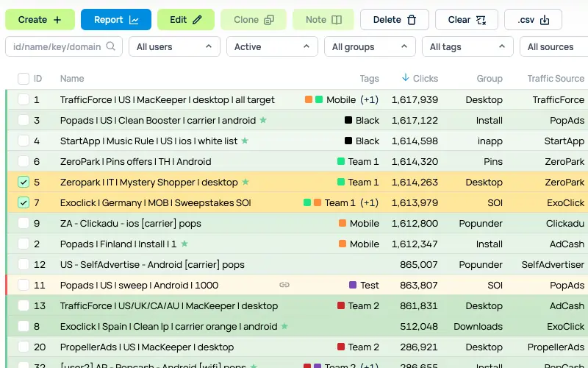Check the box for campaign ID 11
The width and height of the screenshot is (588, 368).
[x=24, y=285]
